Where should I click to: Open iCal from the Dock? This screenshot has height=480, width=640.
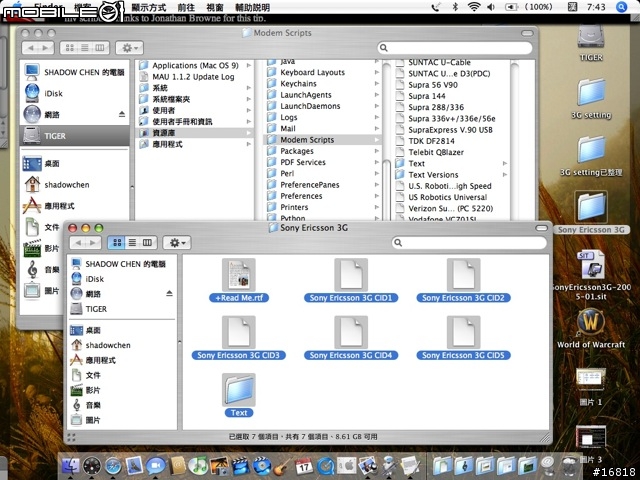tap(304, 466)
